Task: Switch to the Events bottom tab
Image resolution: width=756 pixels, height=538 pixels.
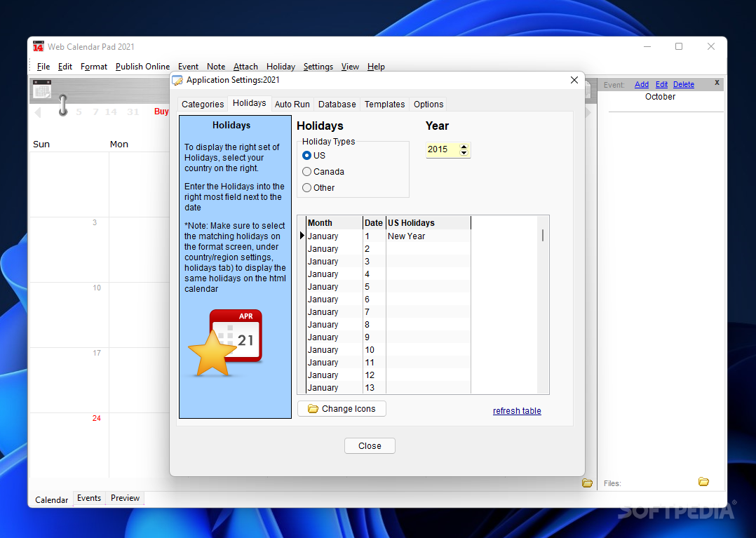Action: click(89, 498)
